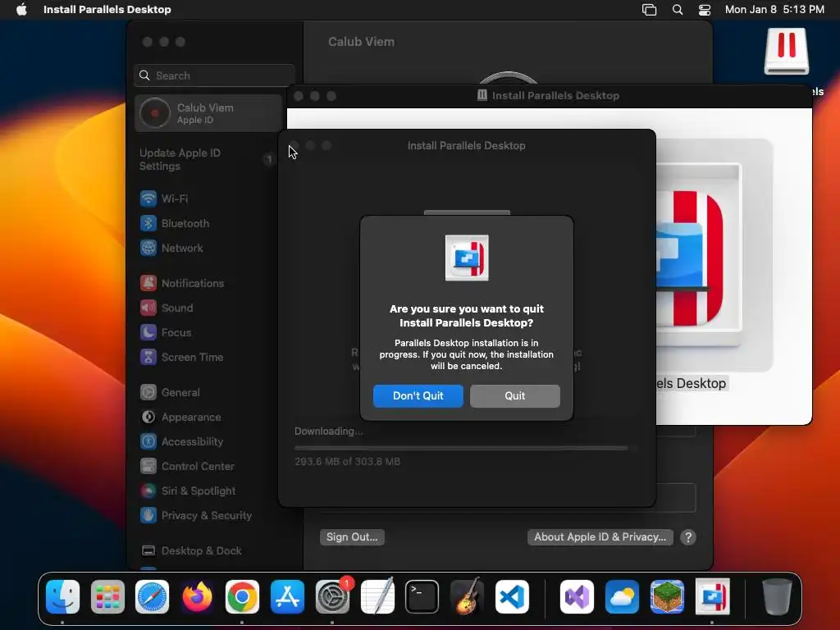Launch Safari from the Dock

point(152,597)
